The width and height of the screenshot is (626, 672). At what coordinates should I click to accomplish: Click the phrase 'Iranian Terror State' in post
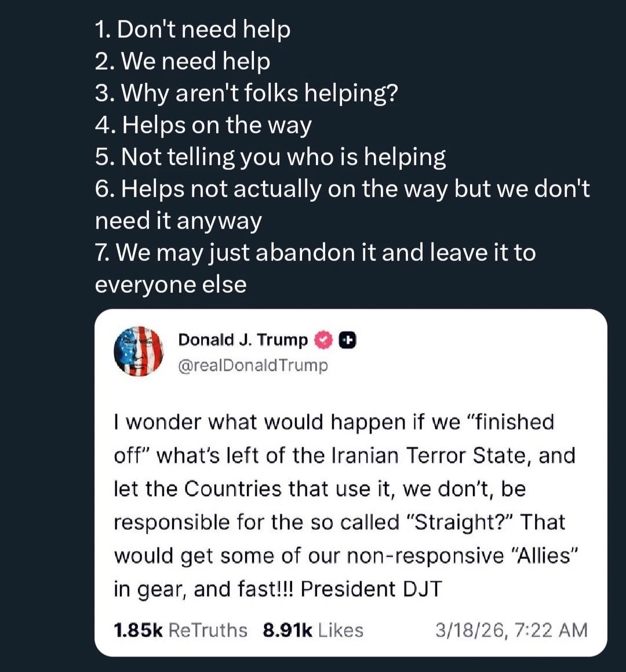tap(430, 455)
